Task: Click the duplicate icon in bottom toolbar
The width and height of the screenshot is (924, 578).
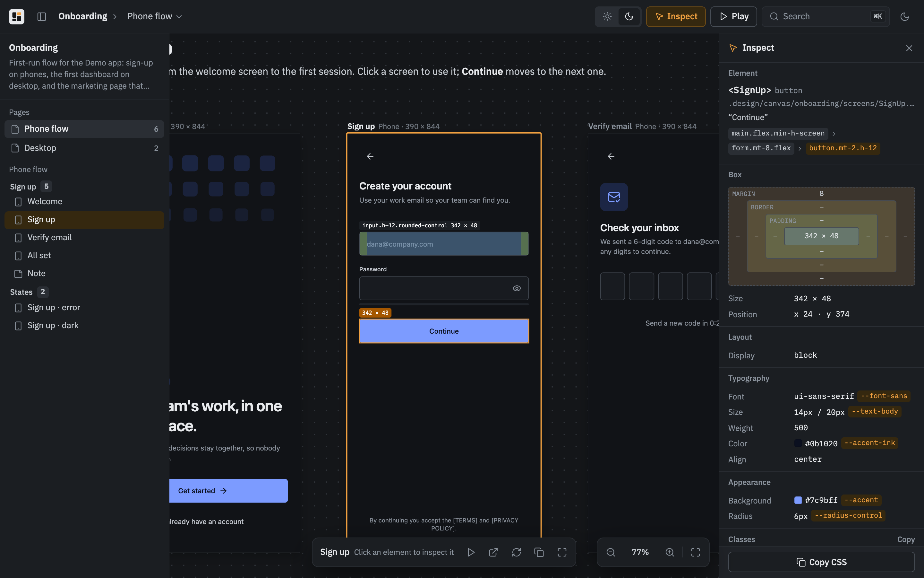Action: click(539, 552)
